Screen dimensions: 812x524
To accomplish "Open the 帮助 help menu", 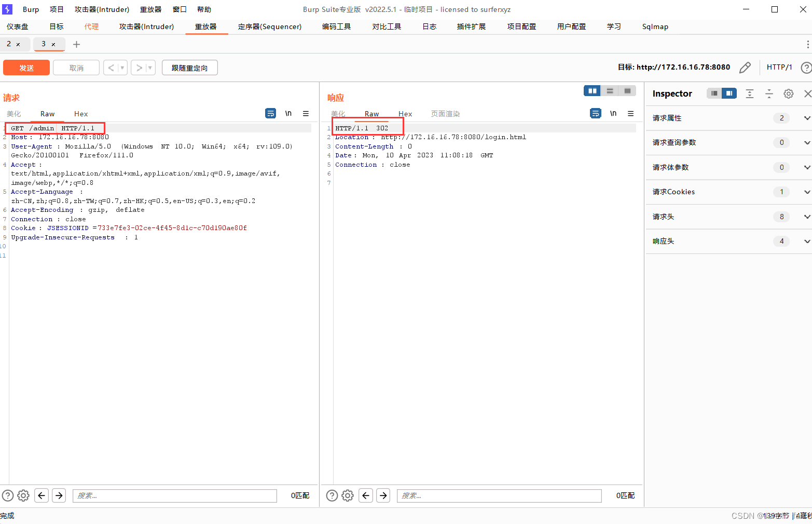I will [x=204, y=9].
